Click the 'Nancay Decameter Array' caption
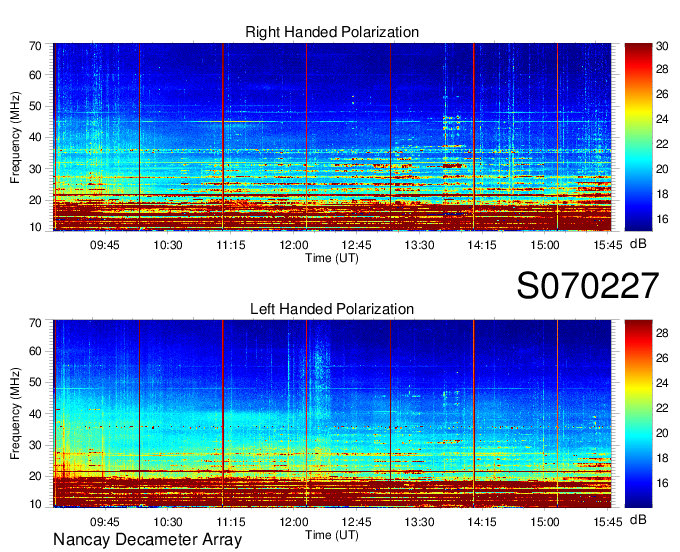The height and width of the screenshot is (552, 680). coord(147,539)
